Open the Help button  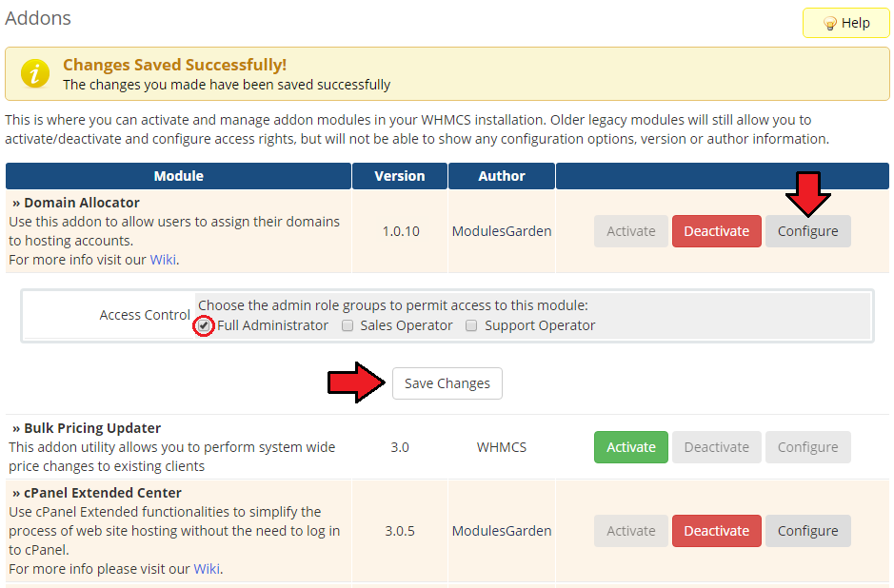click(x=846, y=23)
